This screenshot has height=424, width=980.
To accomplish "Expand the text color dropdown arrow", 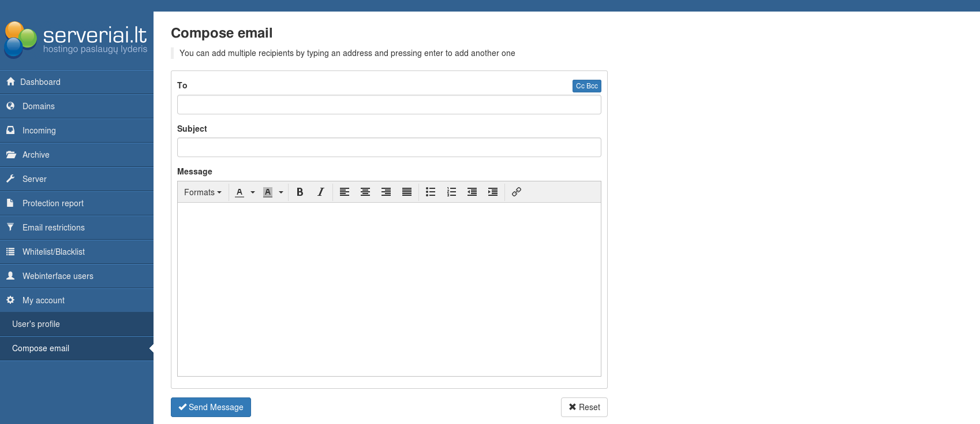I will point(253,192).
